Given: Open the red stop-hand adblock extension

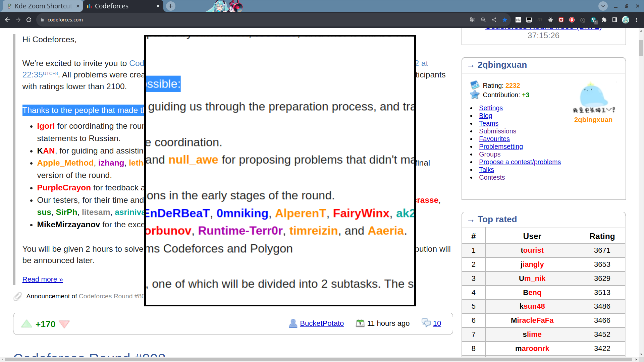Looking at the screenshot, I should pyautogui.click(x=572, y=20).
